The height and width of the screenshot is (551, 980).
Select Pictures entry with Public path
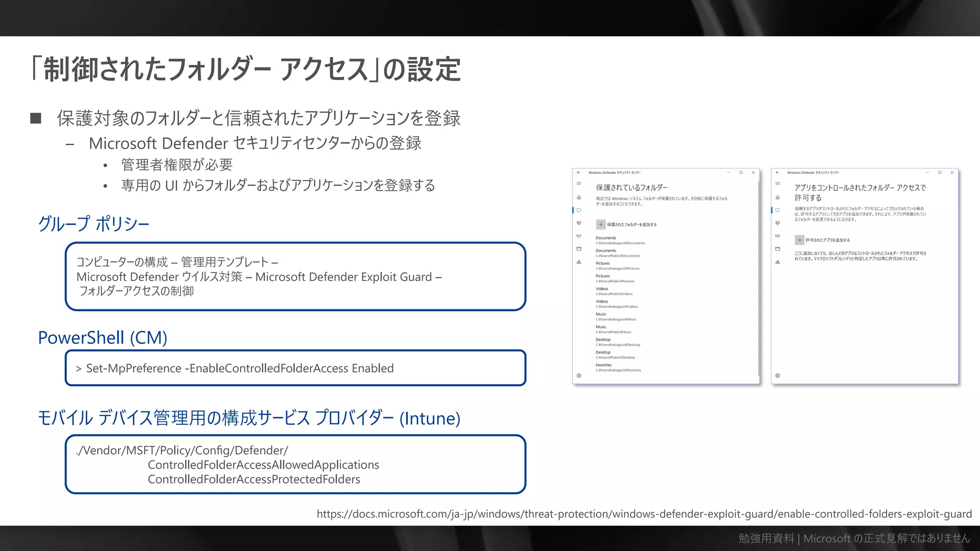pyautogui.click(x=615, y=278)
